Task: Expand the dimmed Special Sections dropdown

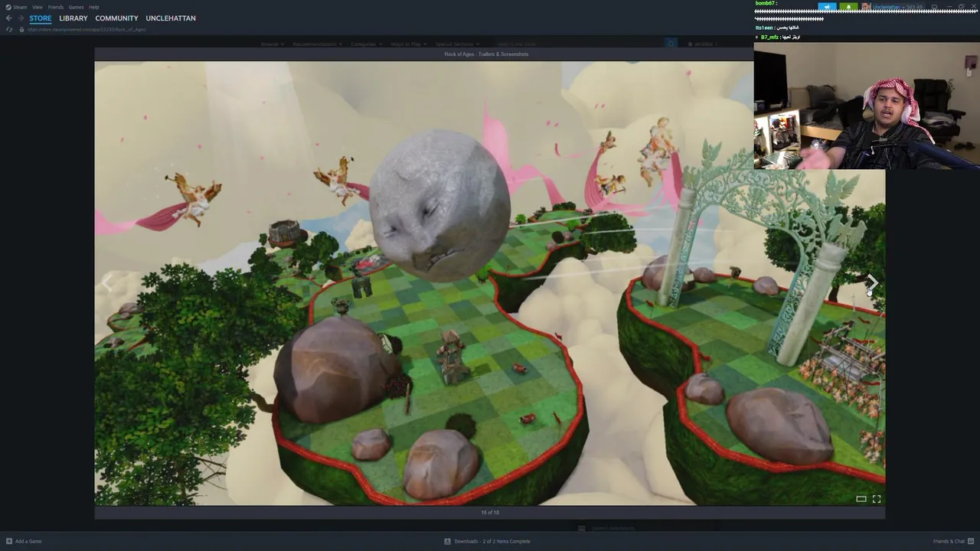Action: (x=457, y=44)
